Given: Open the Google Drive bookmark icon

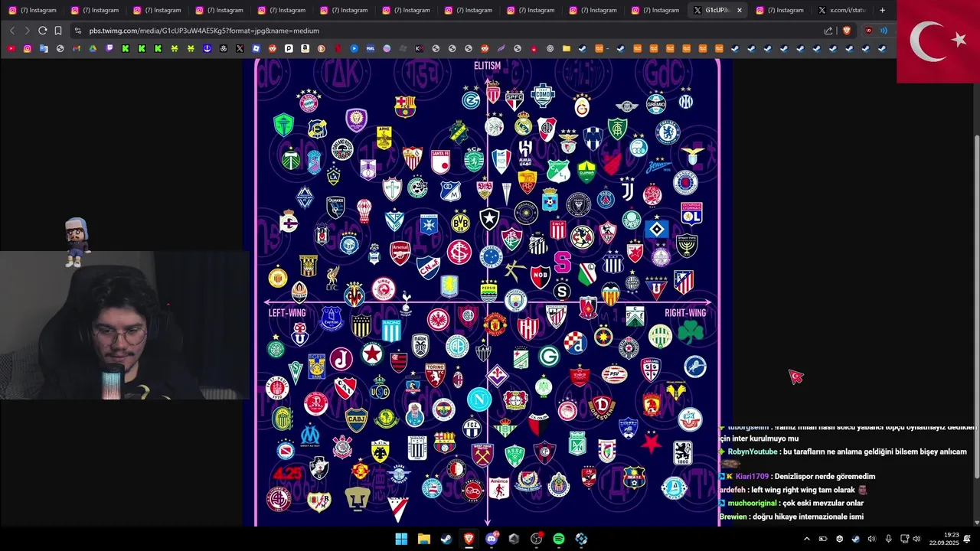Looking at the screenshot, I should 93,48.
